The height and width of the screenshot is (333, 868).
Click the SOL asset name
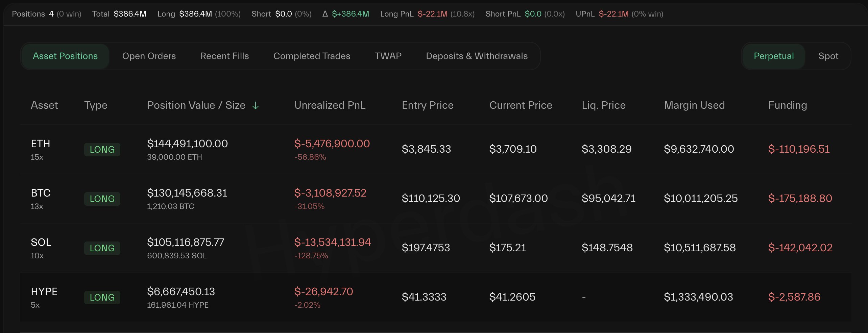pyautogui.click(x=41, y=242)
